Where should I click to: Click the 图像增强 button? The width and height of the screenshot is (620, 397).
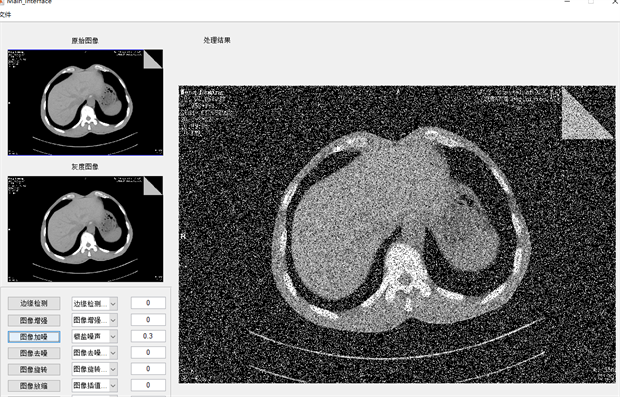34,320
